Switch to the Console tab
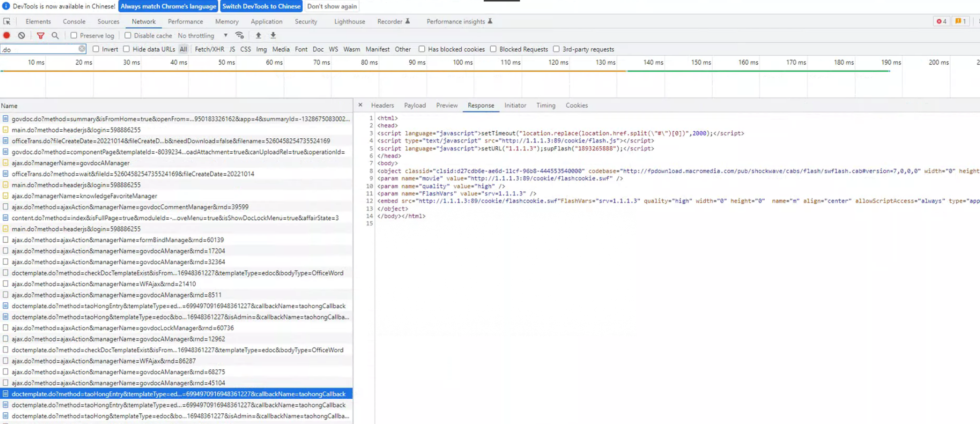This screenshot has width=980, height=424. click(74, 22)
